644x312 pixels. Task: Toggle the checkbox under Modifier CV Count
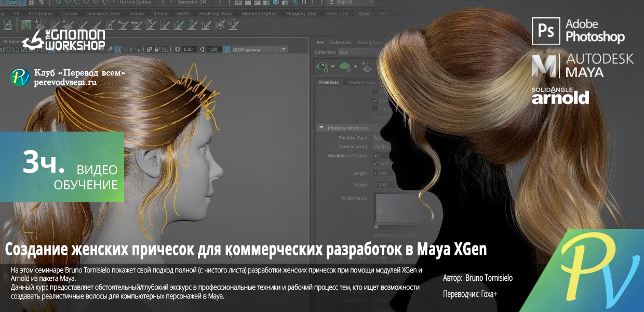pyautogui.click(x=375, y=163)
